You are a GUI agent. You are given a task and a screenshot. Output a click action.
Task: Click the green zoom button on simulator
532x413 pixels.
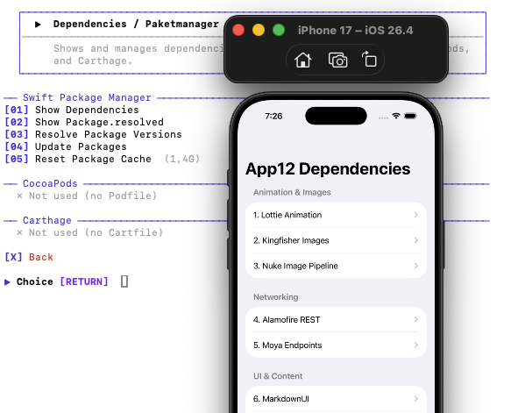tap(279, 30)
